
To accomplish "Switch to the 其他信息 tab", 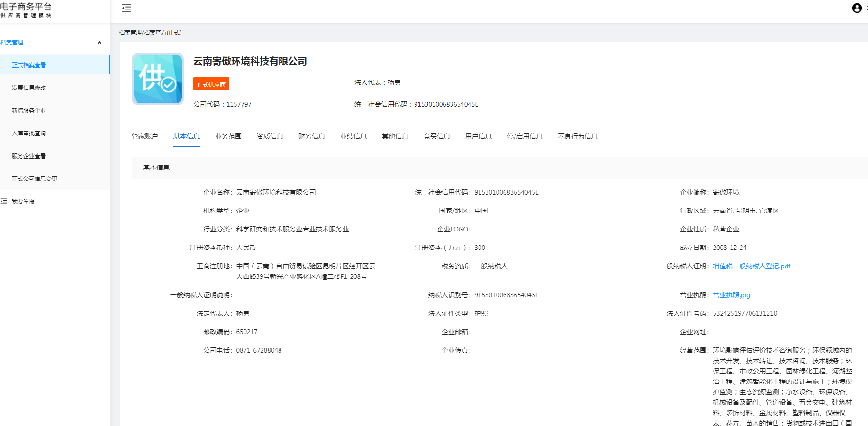I will coord(395,136).
